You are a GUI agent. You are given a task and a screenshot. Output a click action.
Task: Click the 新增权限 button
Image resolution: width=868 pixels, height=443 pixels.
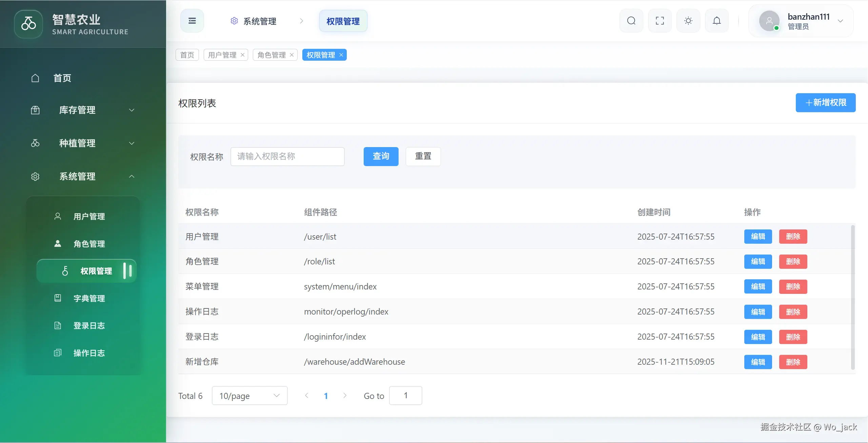825,103
